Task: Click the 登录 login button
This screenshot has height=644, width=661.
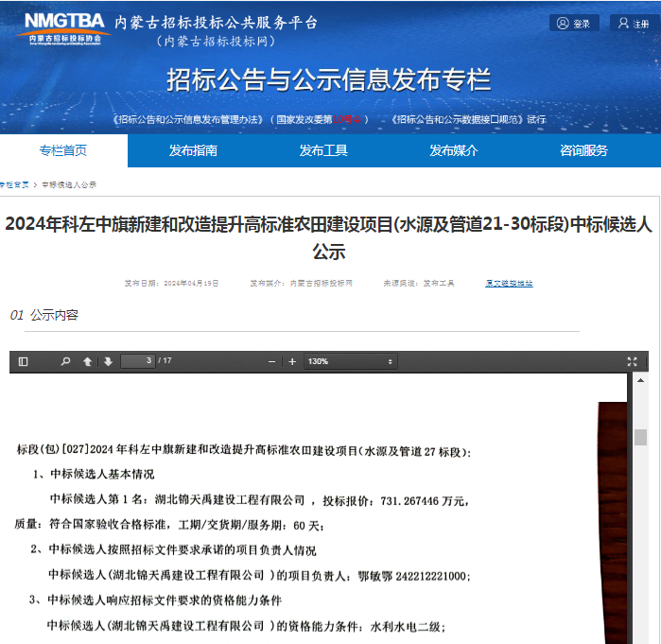Action: tap(574, 24)
